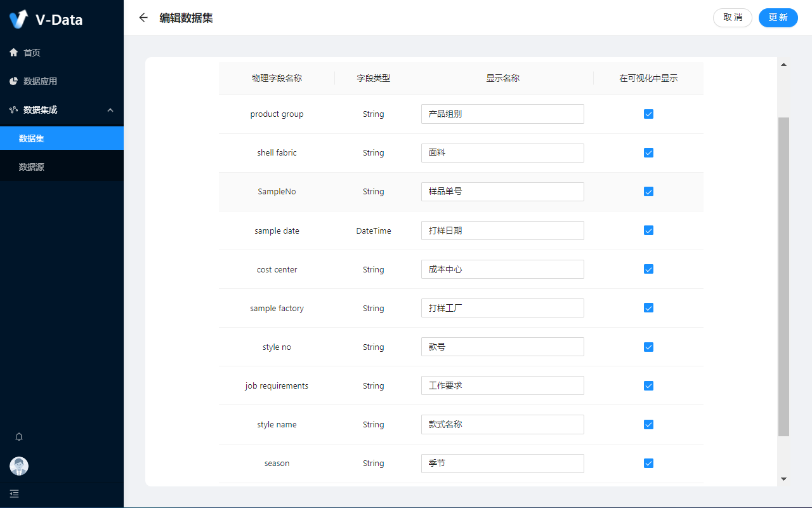This screenshot has height=508, width=812.
Task: Disable visualization display for season field
Action: [648, 464]
